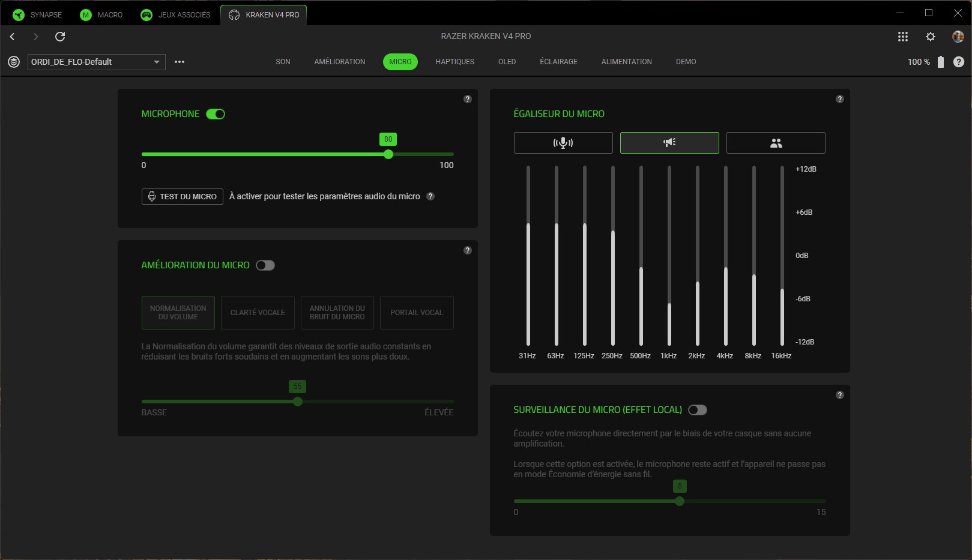This screenshot has height=560, width=972.
Task: Enable Surveillance du micro (effet local)
Action: point(698,410)
